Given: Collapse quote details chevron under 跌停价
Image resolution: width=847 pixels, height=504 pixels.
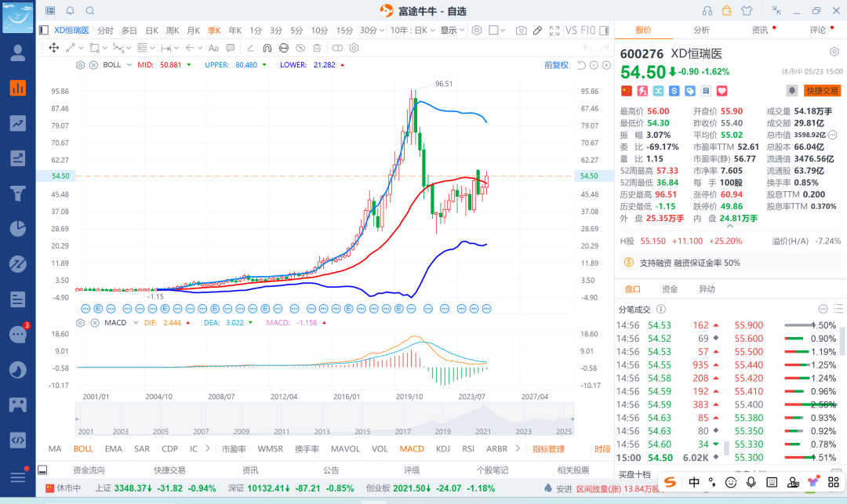Looking at the screenshot, I should (730, 227).
